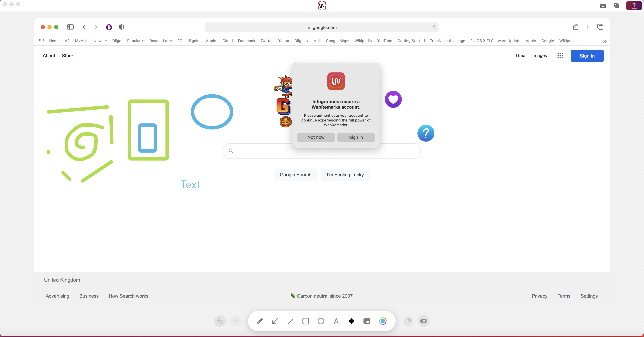
Task: Click the blue Text annotation
Action: (190, 185)
